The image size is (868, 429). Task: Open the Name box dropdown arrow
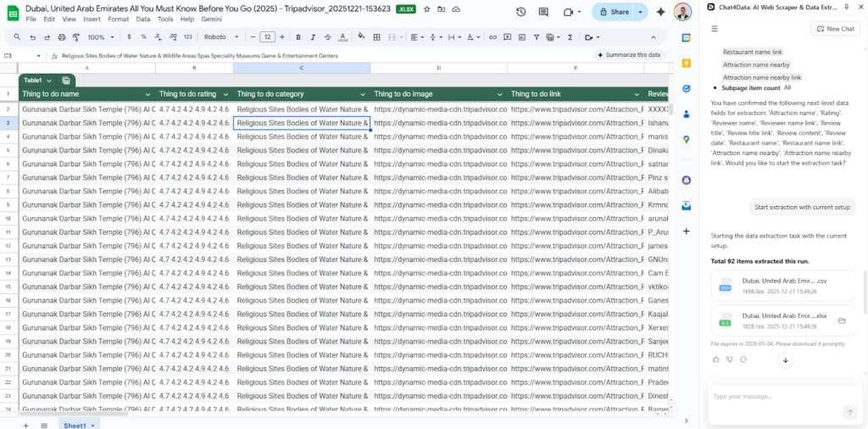[x=39, y=56]
